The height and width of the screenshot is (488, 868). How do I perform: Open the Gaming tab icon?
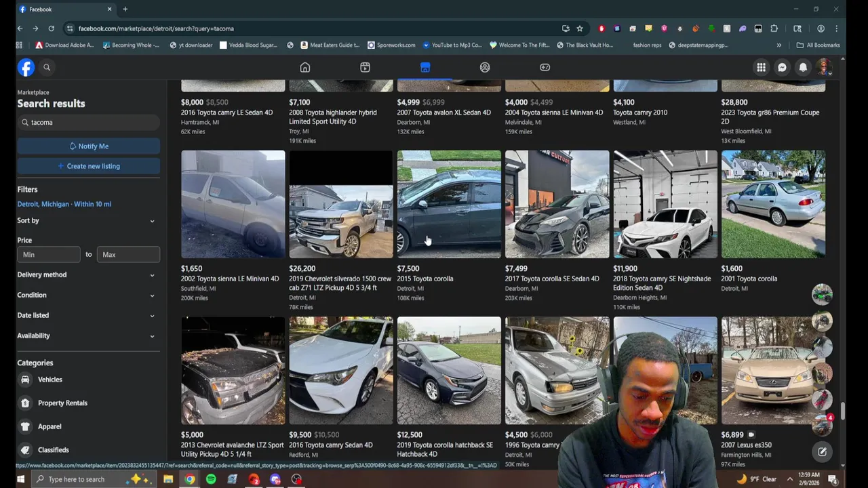(545, 67)
